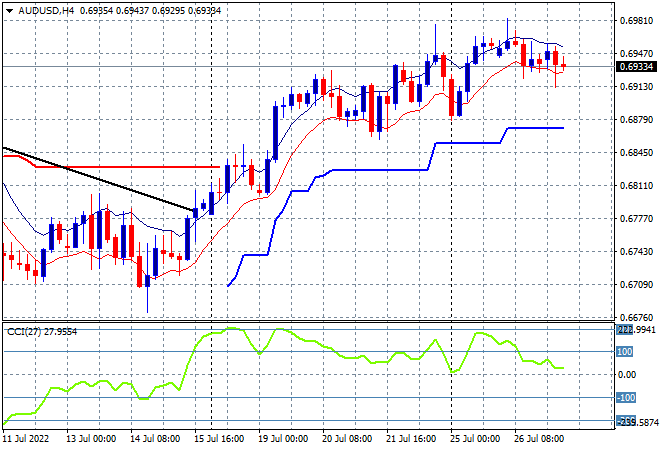The height and width of the screenshot is (450, 660).
Task: Select the CCI -100 level label
Action: point(626,397)
